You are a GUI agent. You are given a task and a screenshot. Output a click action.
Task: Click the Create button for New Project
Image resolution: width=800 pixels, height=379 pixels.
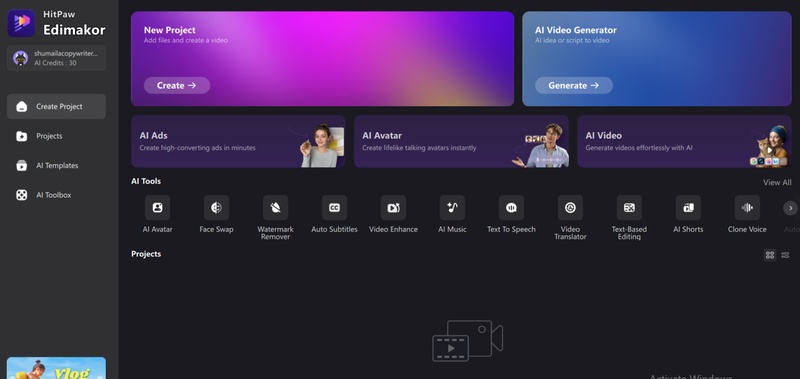coord(177,85)
